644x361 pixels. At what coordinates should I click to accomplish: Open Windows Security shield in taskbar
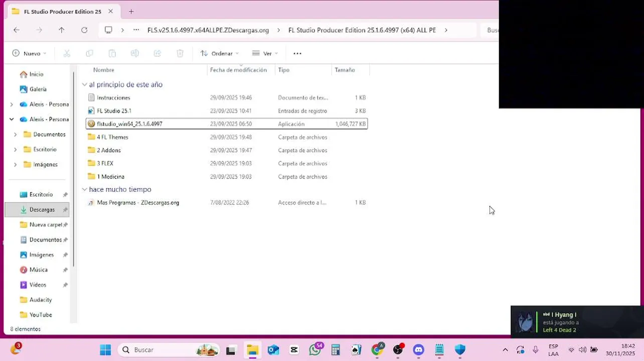460,350
